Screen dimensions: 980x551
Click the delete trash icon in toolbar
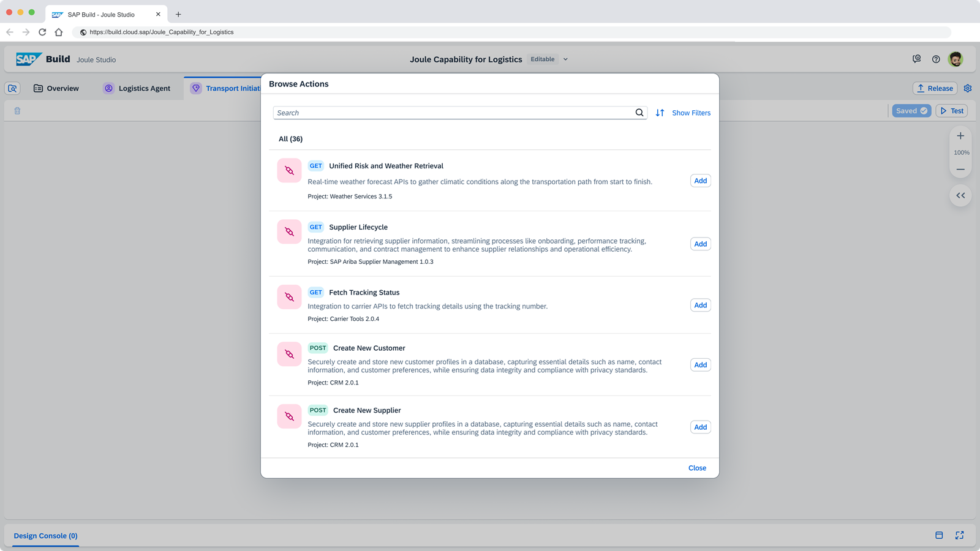[17, 111]
